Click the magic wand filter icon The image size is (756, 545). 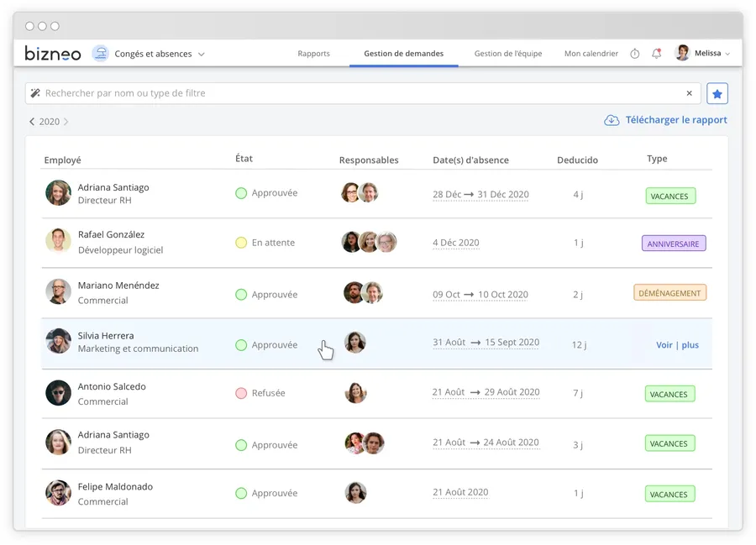click(x=35, y=93)
